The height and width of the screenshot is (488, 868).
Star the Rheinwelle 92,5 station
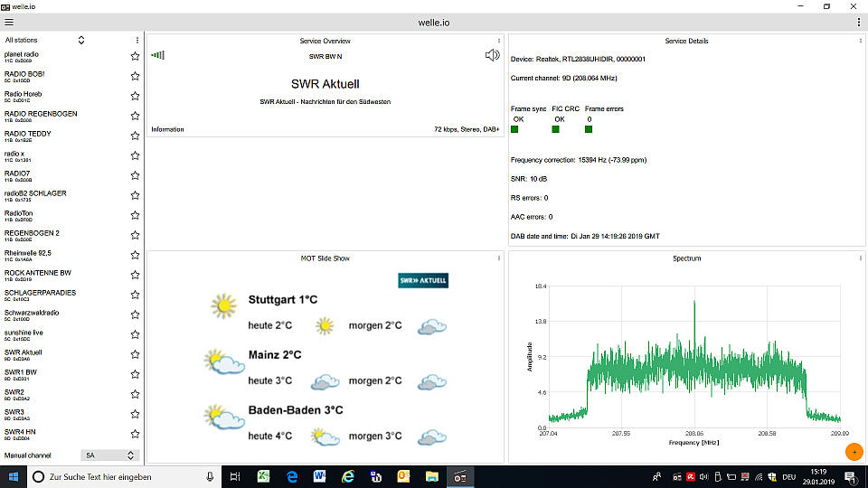[x=135, y=255]
